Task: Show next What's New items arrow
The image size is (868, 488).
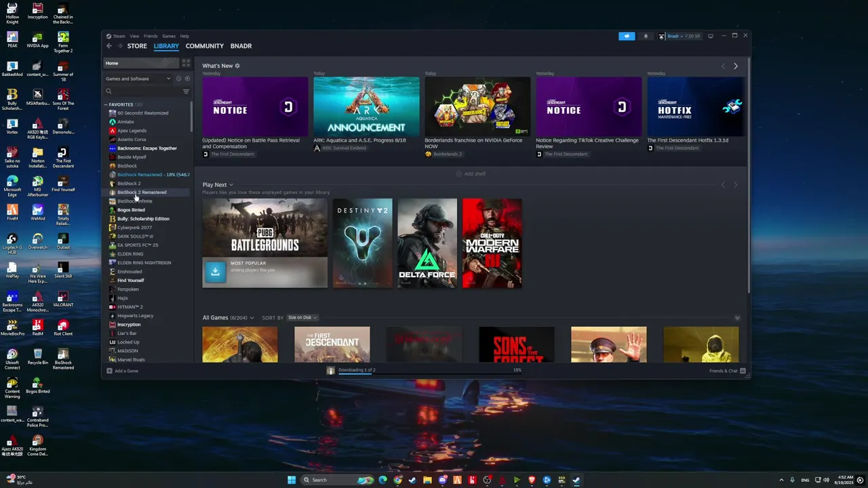Action: (x=736, y=66)
